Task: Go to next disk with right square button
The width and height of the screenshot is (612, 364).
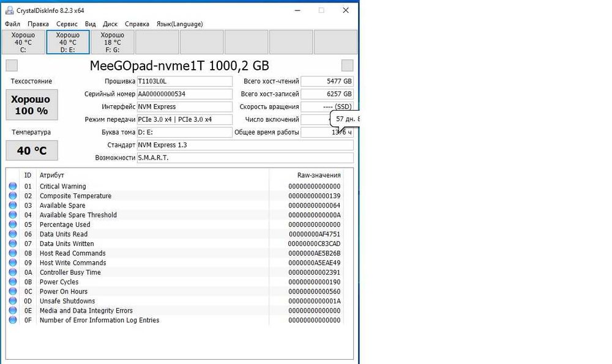Action: 347,65
